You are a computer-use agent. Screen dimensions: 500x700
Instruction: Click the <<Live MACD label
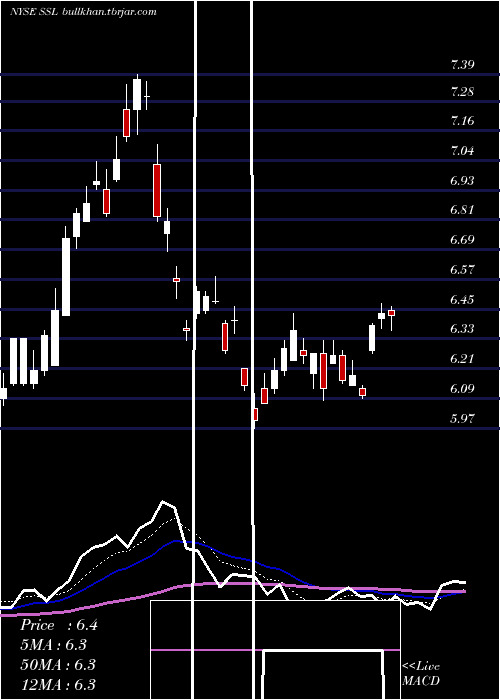point(421,673)
